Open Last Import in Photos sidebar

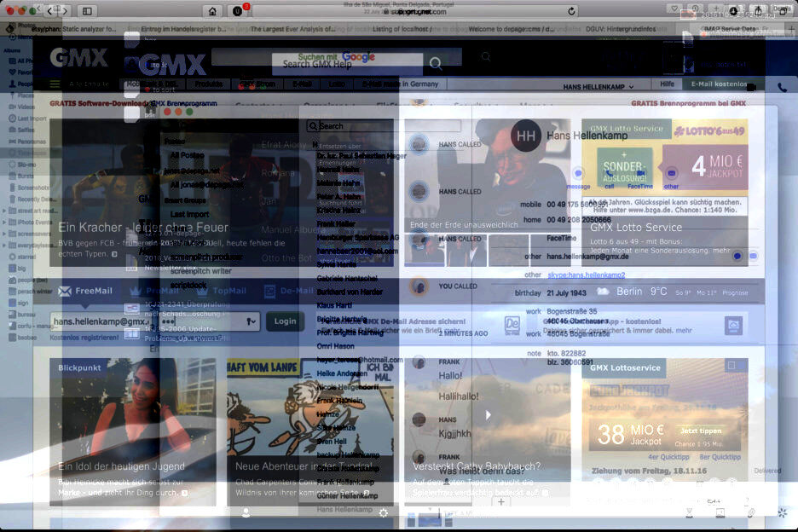pos(28,119)
